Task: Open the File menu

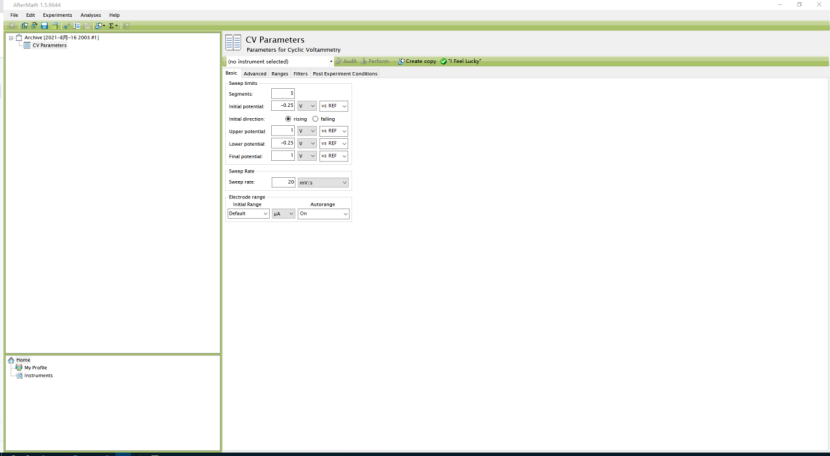Action: coord(14,15)
